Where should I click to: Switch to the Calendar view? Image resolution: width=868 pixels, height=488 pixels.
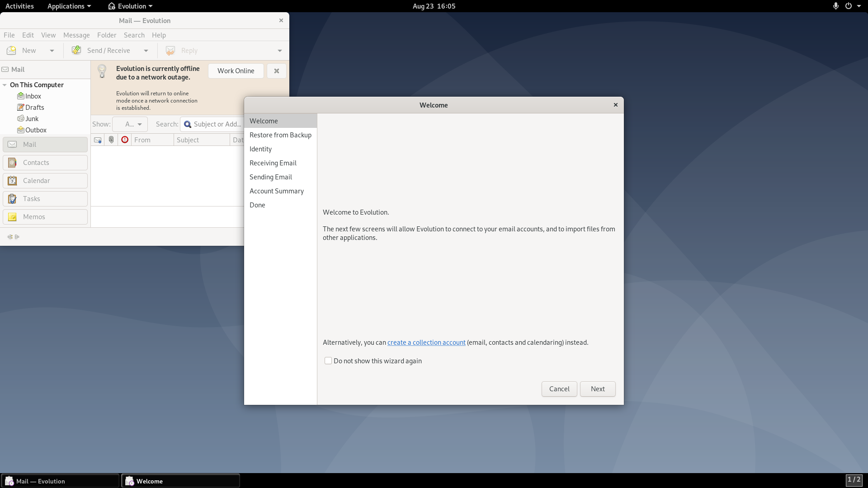45,181
